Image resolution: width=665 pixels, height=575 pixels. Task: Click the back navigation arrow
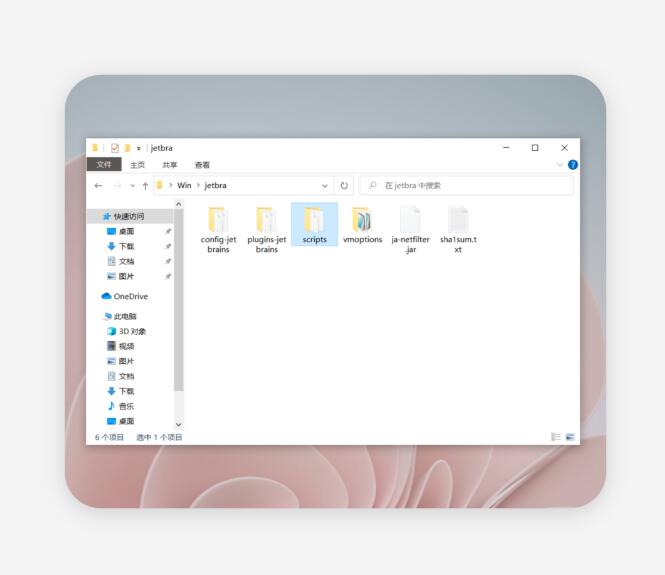98,186
